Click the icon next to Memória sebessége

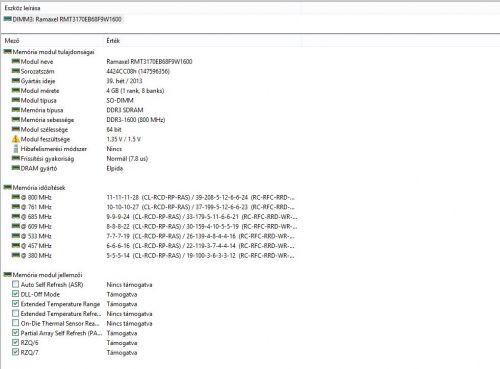[16, 119]
